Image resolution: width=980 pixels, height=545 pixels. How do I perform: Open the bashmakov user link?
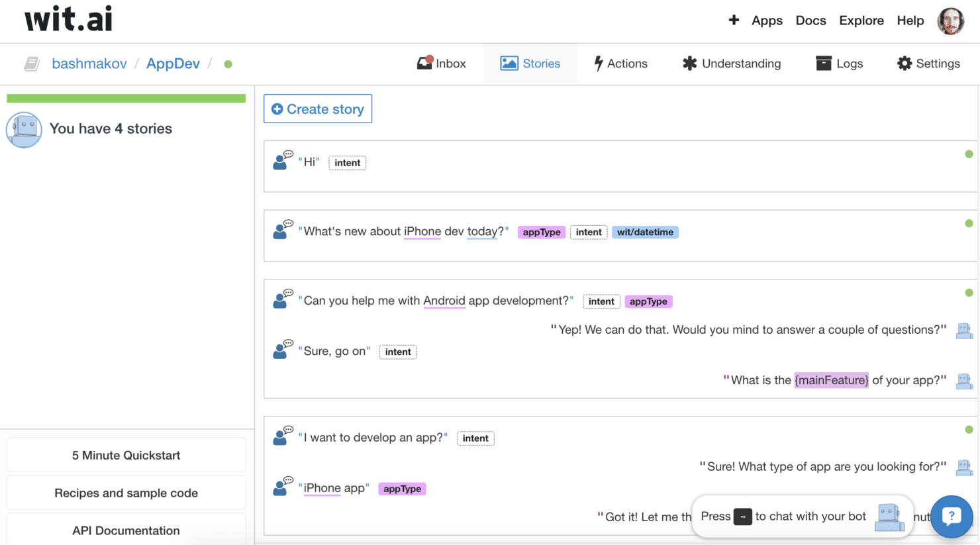[x=89, y=64]
